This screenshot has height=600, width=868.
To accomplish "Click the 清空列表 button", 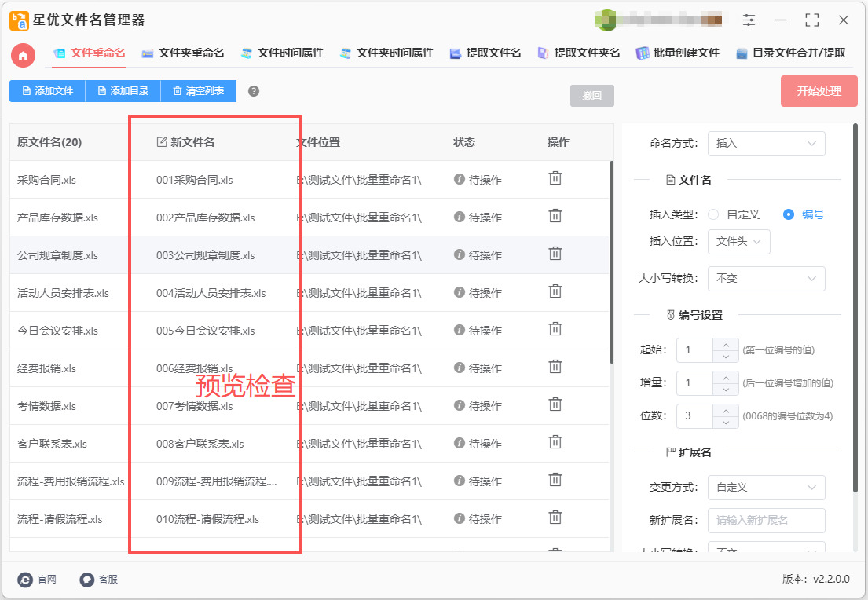I will 198,91.
